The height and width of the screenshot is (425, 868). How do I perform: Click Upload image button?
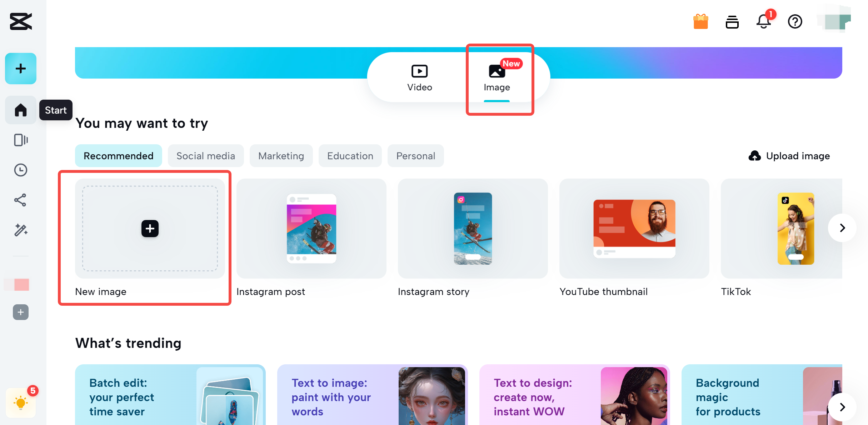pyautogui.click(x=789, y=156)
